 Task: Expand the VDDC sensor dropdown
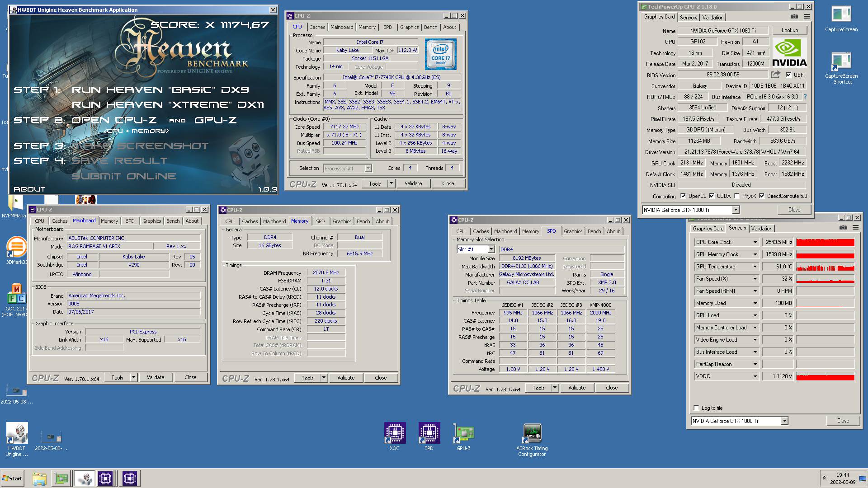[x=755, y=376]
